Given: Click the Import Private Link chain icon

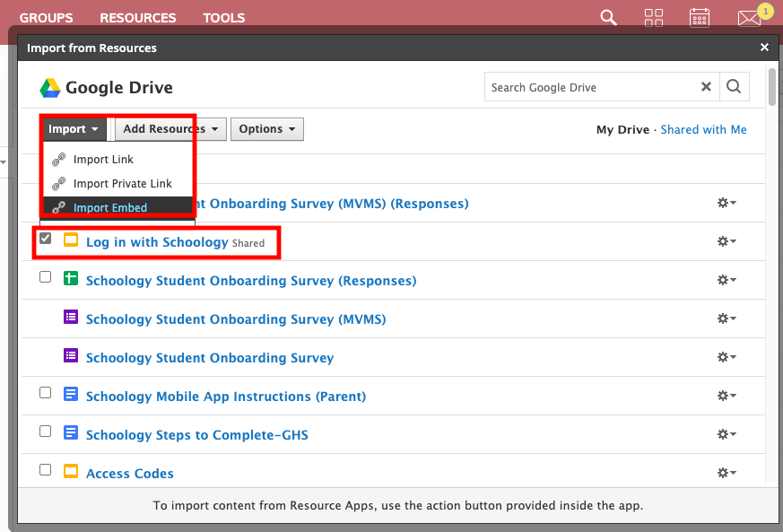Looking at the screenshot, I should point(59,184).
